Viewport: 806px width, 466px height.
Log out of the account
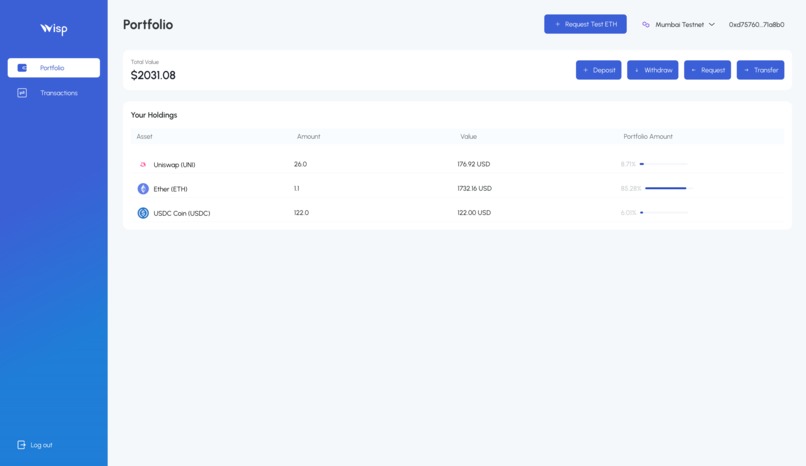[35, 445]
